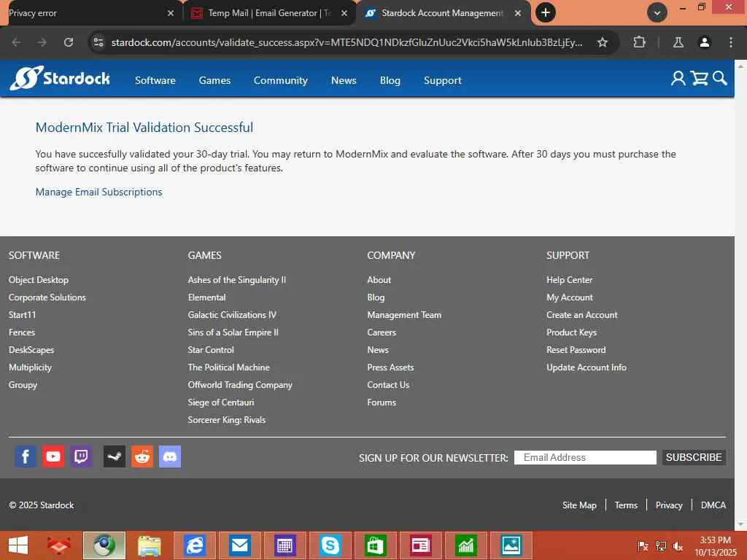Open the Community menu in the header
The width and height of the screenshot is (747, 560).
(281, 80)
